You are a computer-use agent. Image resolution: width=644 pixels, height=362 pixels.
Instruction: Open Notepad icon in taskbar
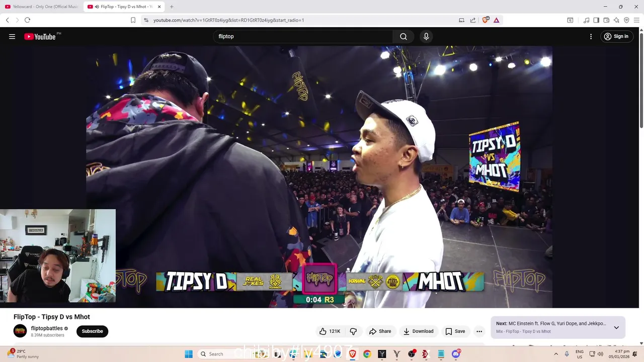click(441, 354)
